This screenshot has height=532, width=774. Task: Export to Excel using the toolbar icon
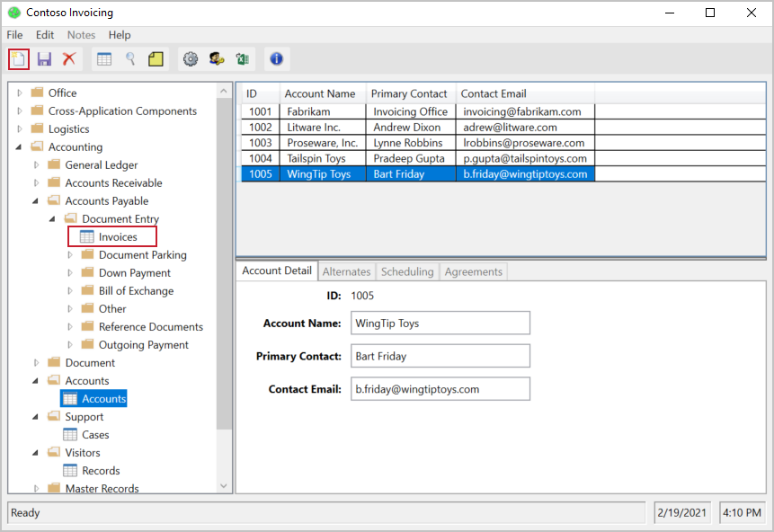[243, 59]
